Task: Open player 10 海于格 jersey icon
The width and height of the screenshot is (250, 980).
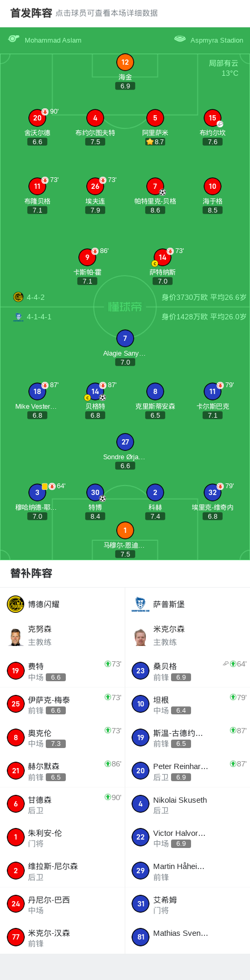Action: point(213,186)
